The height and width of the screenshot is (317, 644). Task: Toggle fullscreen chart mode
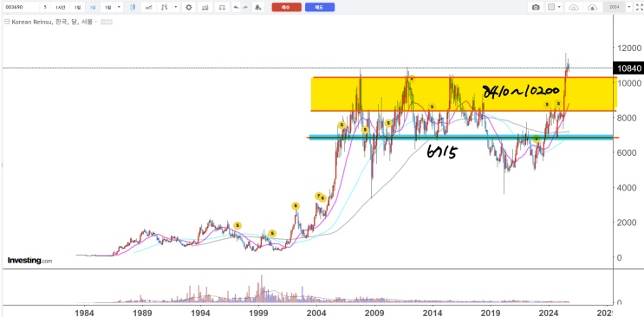pyautogui.click(x=639, y=7)
